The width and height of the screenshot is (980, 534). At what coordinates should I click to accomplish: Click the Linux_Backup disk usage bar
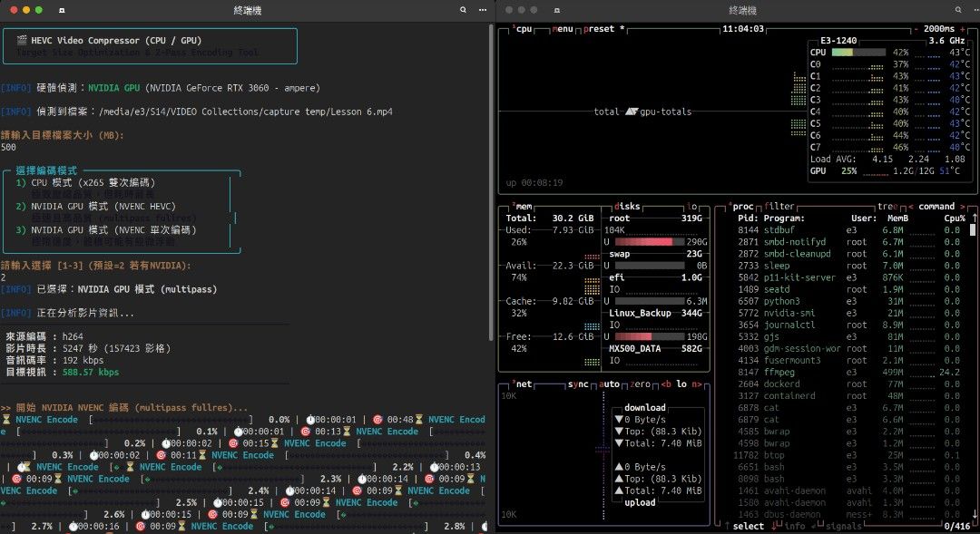(650, 336)
